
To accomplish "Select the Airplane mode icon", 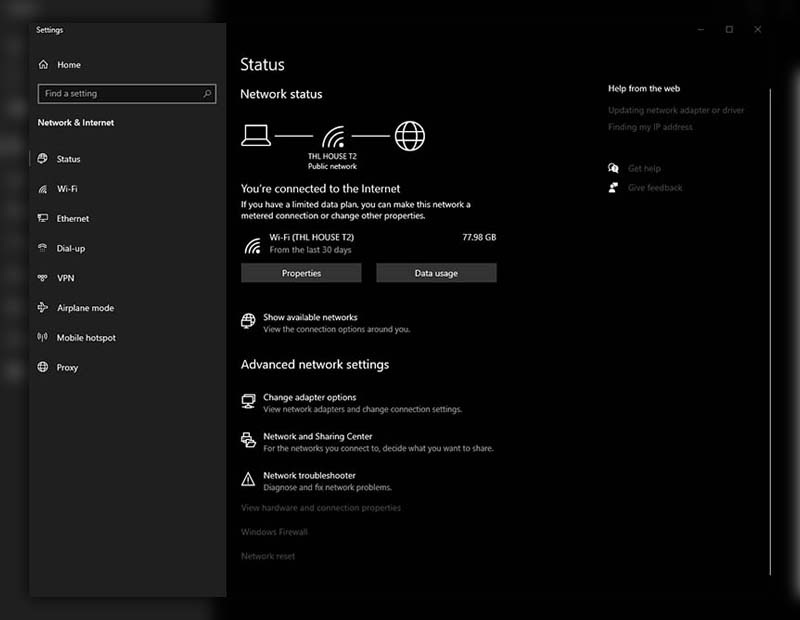I will (x=43, y=307).
